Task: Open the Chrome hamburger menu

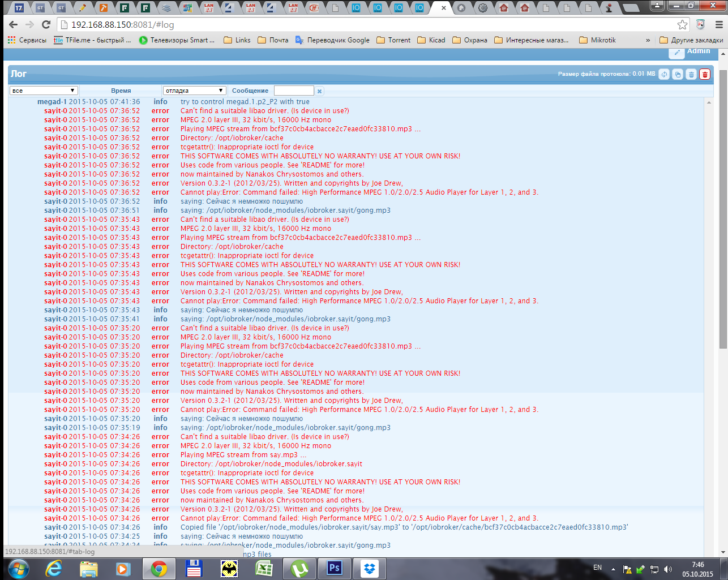Action: pyautogui.click(x=719, y=24)
